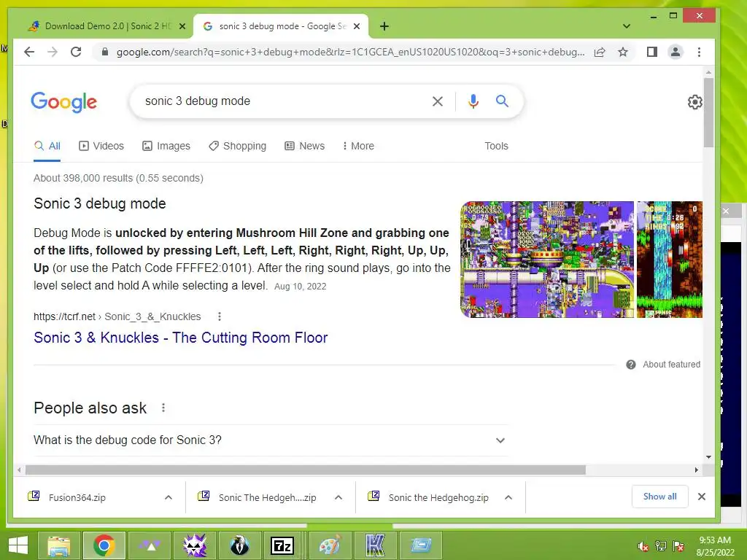The height and width of the screenshot is (560, 747).
Task: Click the horizontal scrollbar thumb
Action: (306, 470)
